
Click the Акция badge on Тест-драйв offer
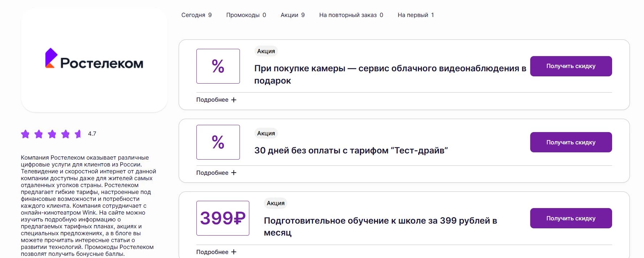click(266, 133)
